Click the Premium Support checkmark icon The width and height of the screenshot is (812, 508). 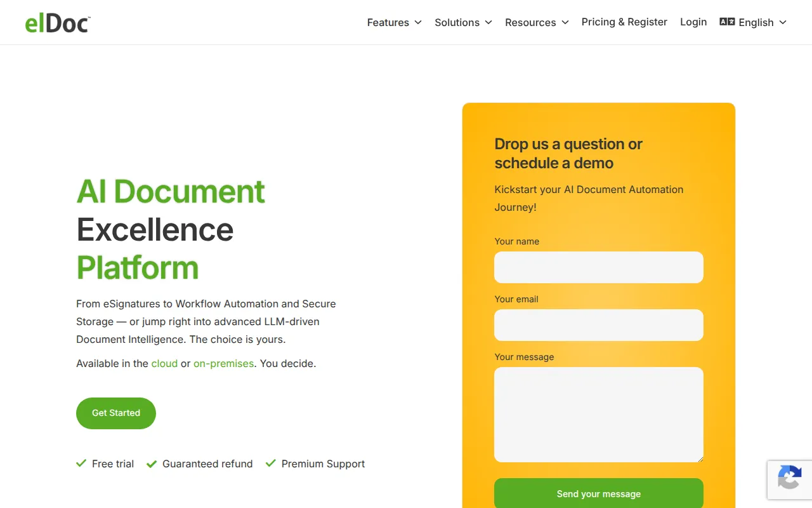click(271, 464)
